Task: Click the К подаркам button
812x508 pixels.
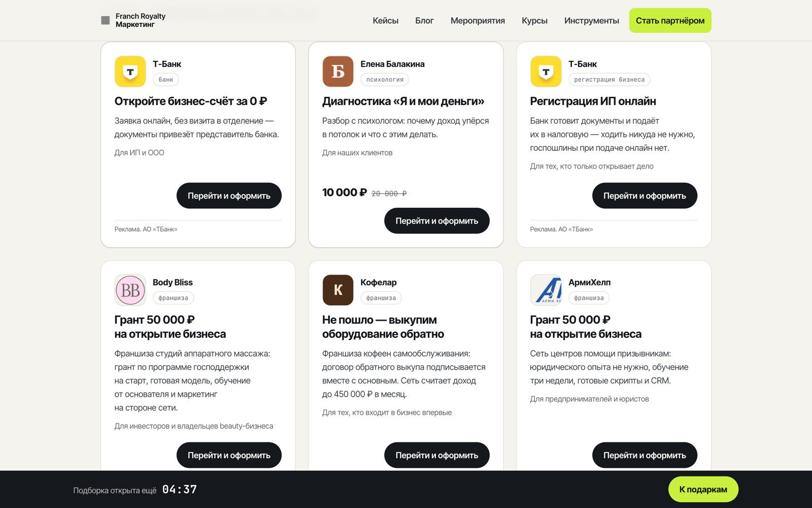Action: pos(703,489)
